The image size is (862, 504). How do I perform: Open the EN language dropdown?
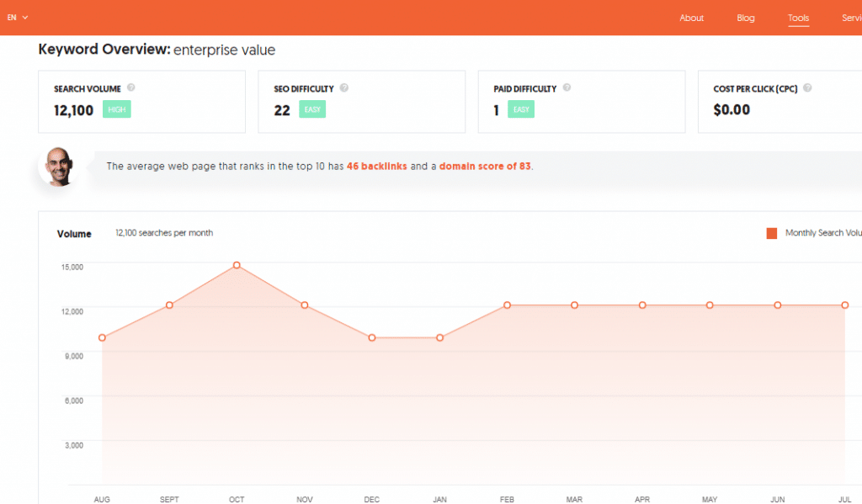pyautogui.click(x=18, y=18)
